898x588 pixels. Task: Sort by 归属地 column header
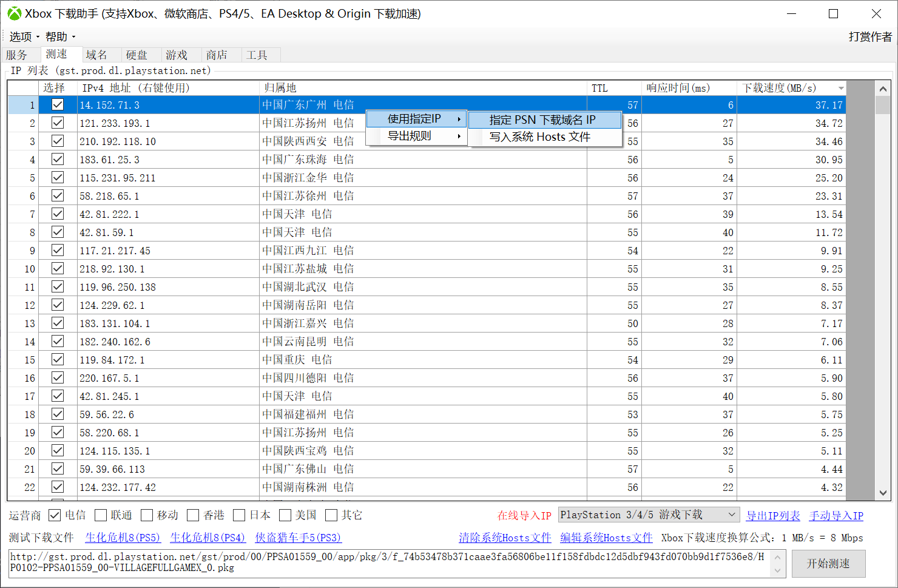click(x=423, y=88)
